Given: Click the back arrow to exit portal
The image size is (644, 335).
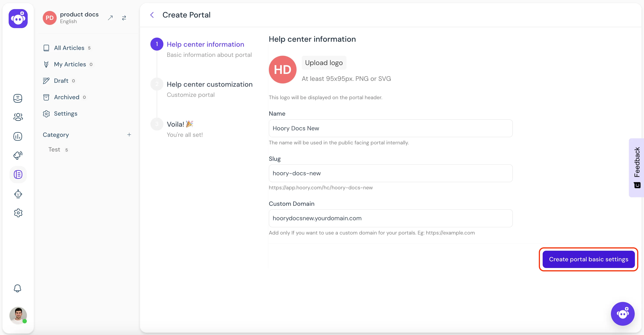Looking at the screenshot, I should pos(152,15).
